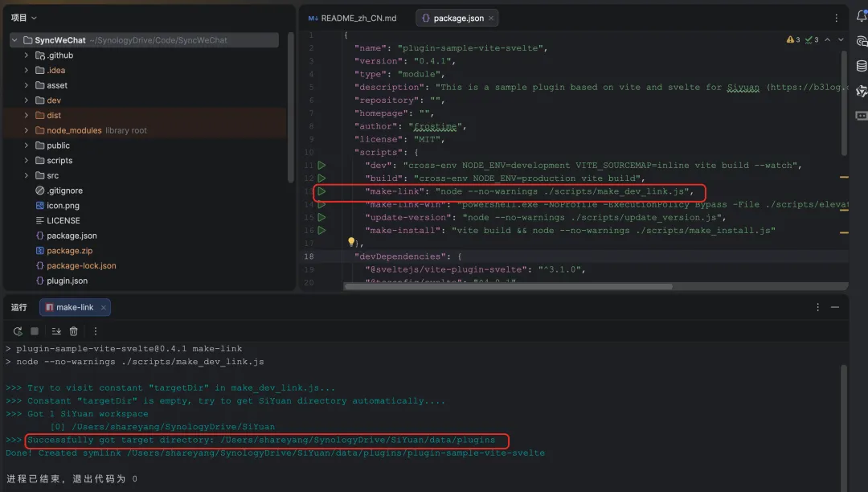Run the "build" script gutter icon
The width and height of the screenshot is (868, 492).
point(321,178)
